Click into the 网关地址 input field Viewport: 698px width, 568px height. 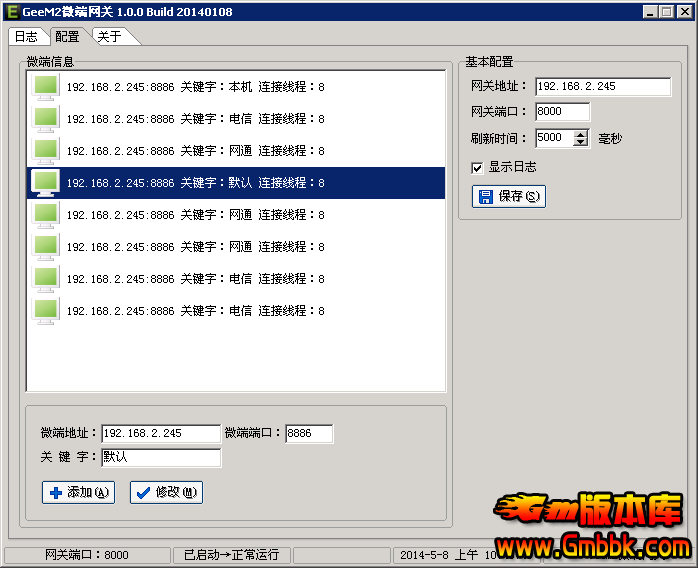[x=602, y=86]
